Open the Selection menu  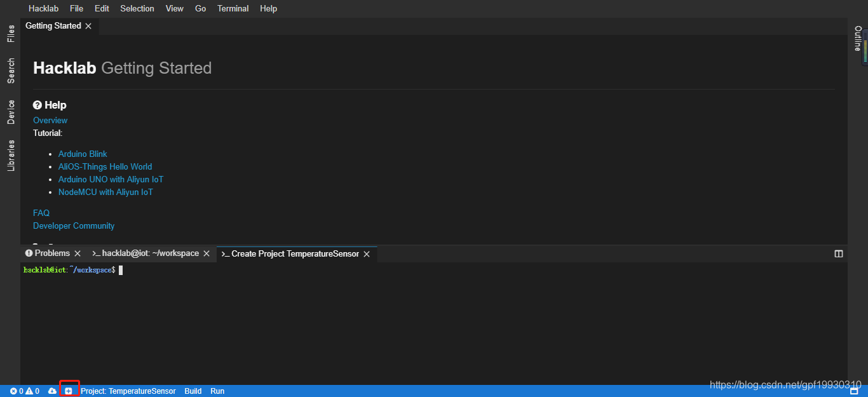tap(137, 8)
